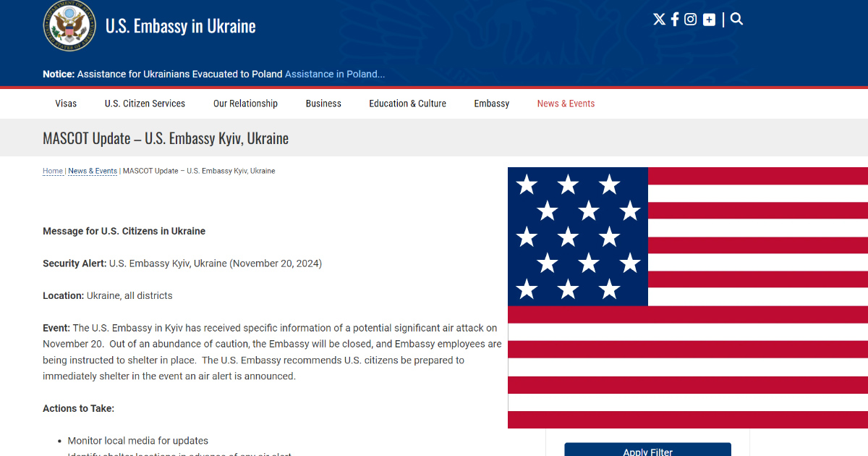Expand the U.S. Citizen Services menu
Screen dimensions: 868x456
pos(145,104)
